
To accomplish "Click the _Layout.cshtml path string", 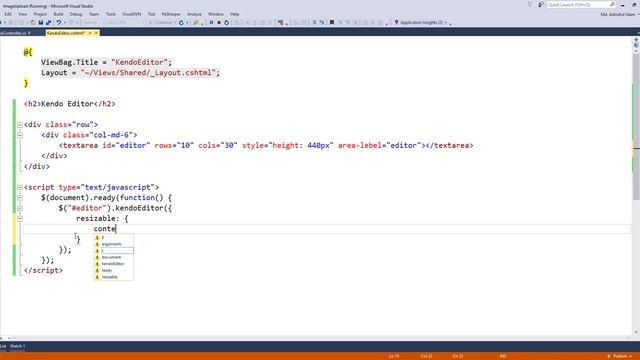I will (148, 73).
